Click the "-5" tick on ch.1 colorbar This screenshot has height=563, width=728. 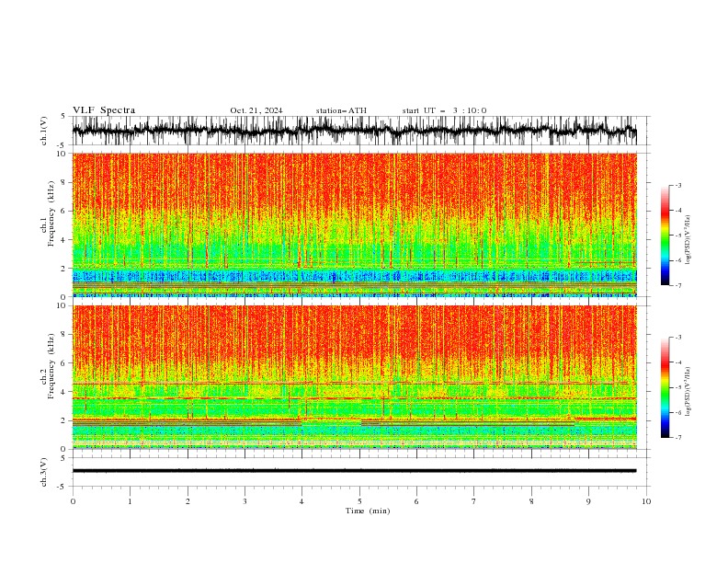tap(677, 236)
